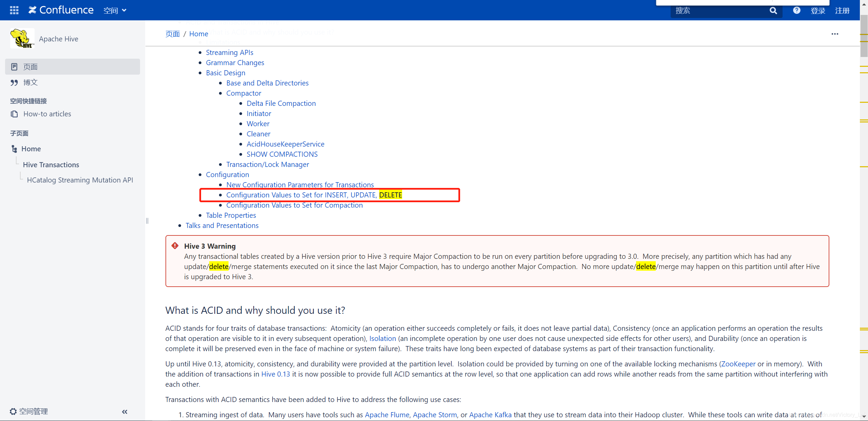Select Hive Transactions in page tree
Viewport: 868px width, 421px height.
51,165
